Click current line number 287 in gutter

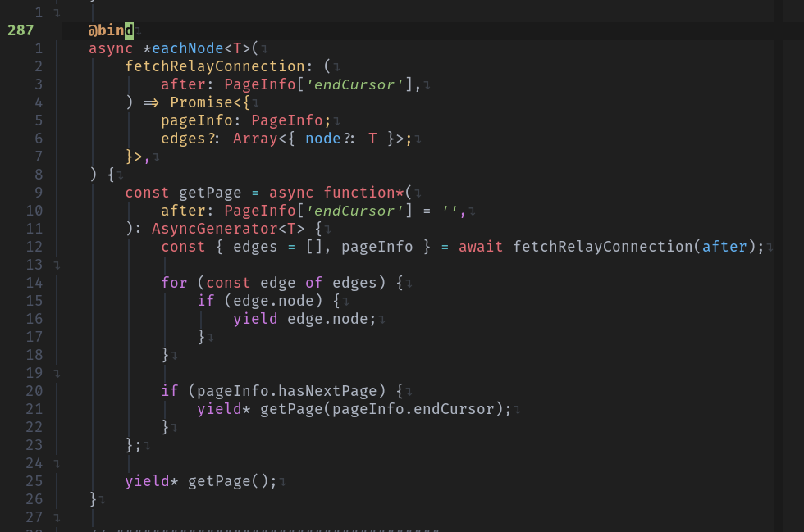[21, 30]
